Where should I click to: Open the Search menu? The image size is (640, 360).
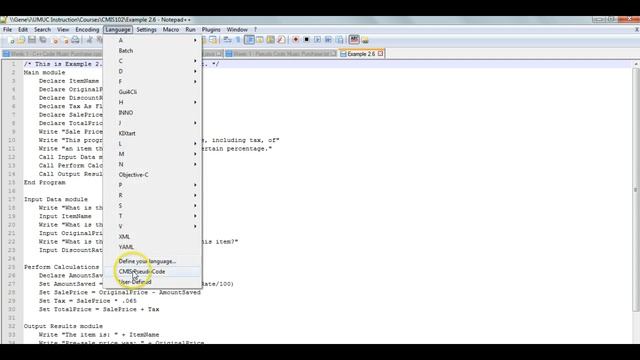point(42,29)
